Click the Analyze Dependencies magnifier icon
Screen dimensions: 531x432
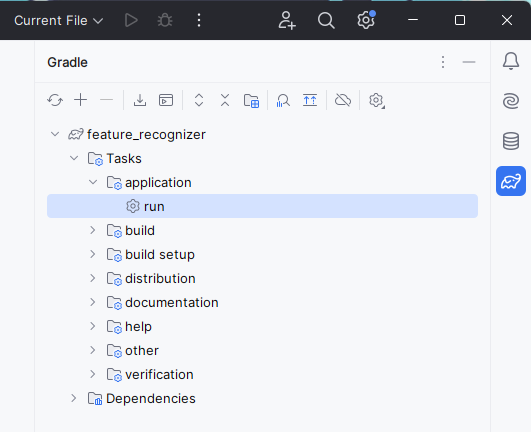tap(283, 101)
